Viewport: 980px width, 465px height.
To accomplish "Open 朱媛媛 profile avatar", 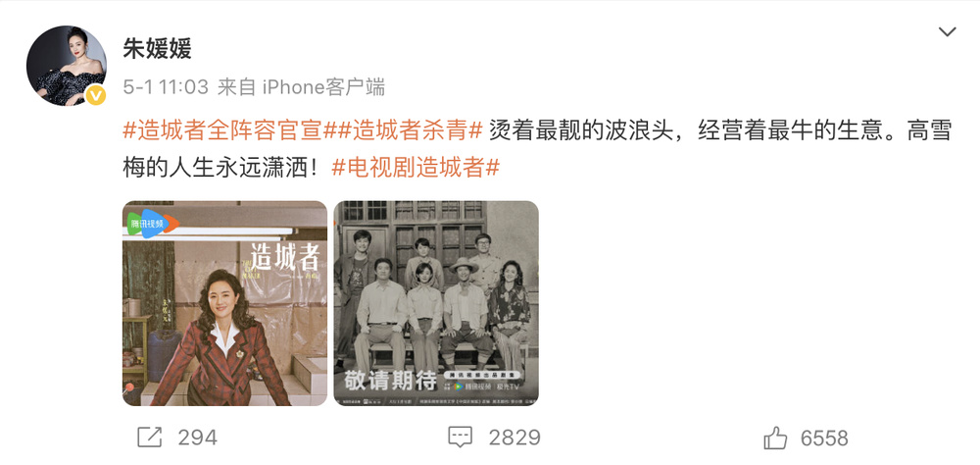I will [x=67, y=66].
